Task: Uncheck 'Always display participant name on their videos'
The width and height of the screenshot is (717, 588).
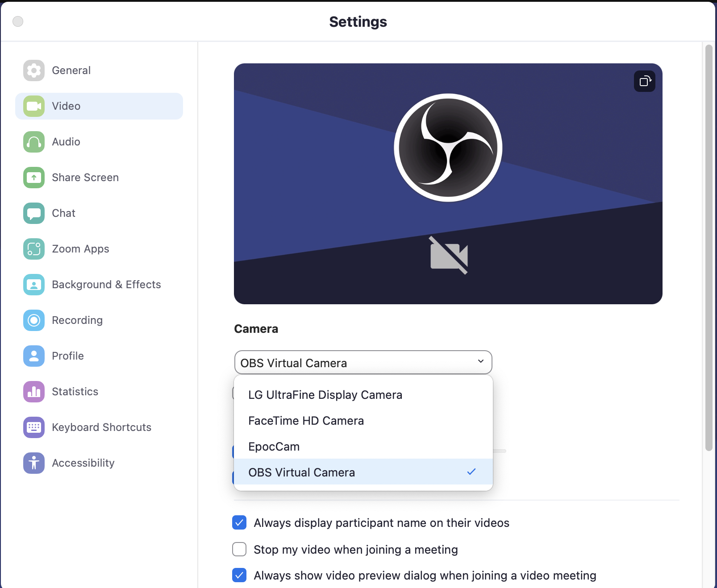Action: (x=239, y=523)
